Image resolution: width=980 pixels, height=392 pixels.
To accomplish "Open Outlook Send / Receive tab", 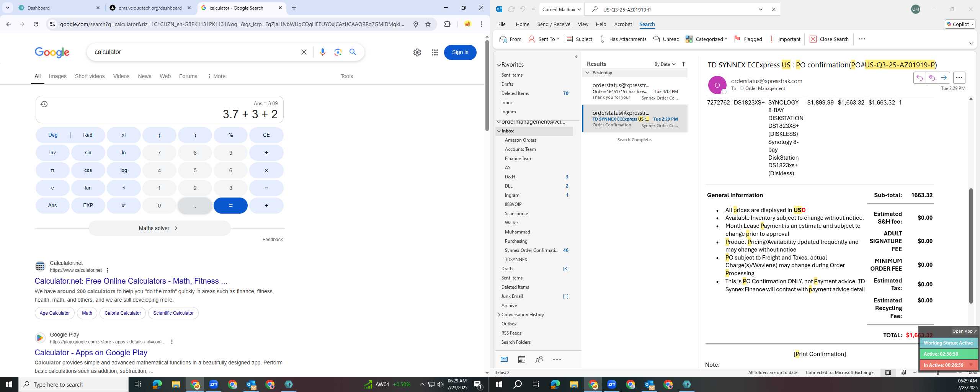I will click(554, 24).
